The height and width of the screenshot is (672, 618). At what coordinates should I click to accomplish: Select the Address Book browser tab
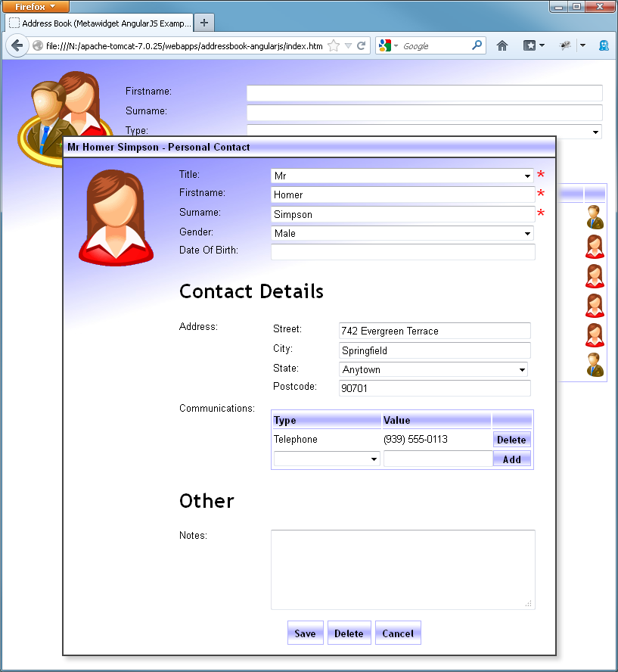pos(100,23)
